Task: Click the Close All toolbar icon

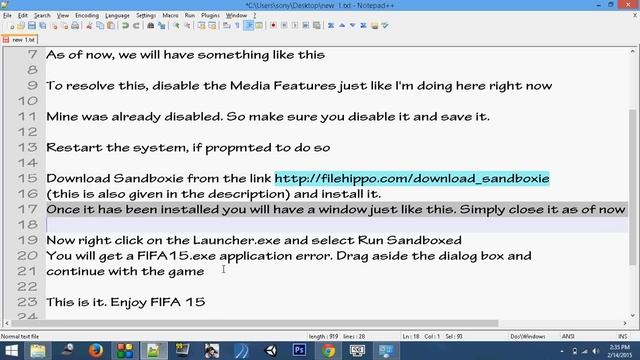Action: pyautogui.click(x=64, y=26)
